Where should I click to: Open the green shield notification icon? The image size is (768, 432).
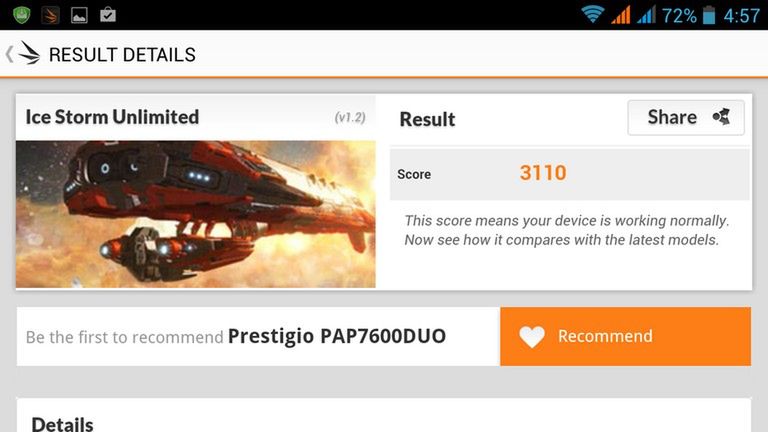coord(22,15)
